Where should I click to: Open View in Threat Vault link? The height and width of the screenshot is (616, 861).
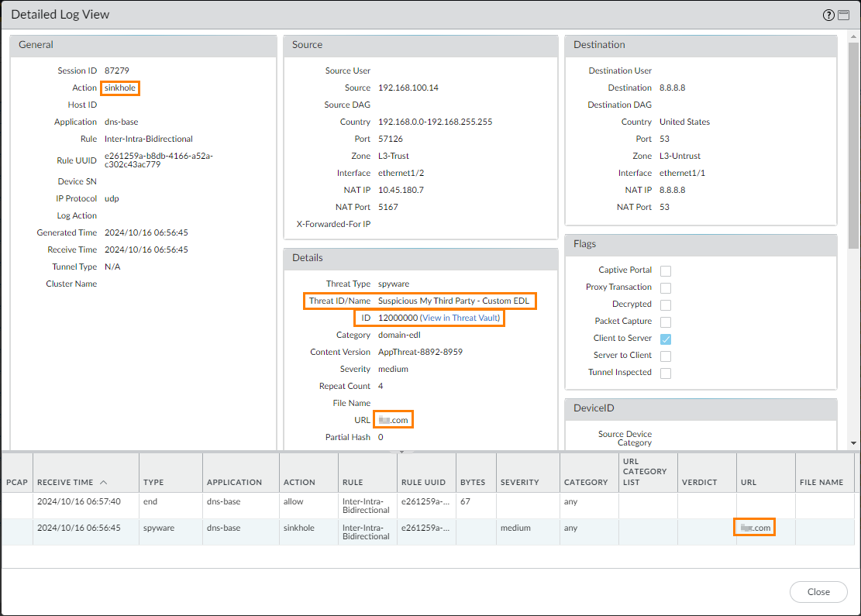pos(460,318)
